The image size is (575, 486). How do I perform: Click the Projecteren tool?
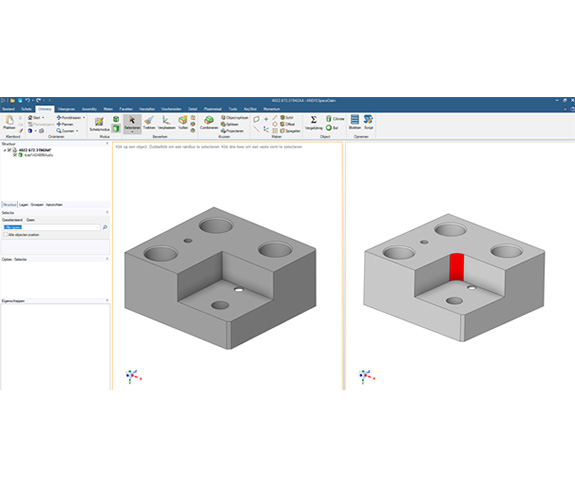[x=232, y=131]
